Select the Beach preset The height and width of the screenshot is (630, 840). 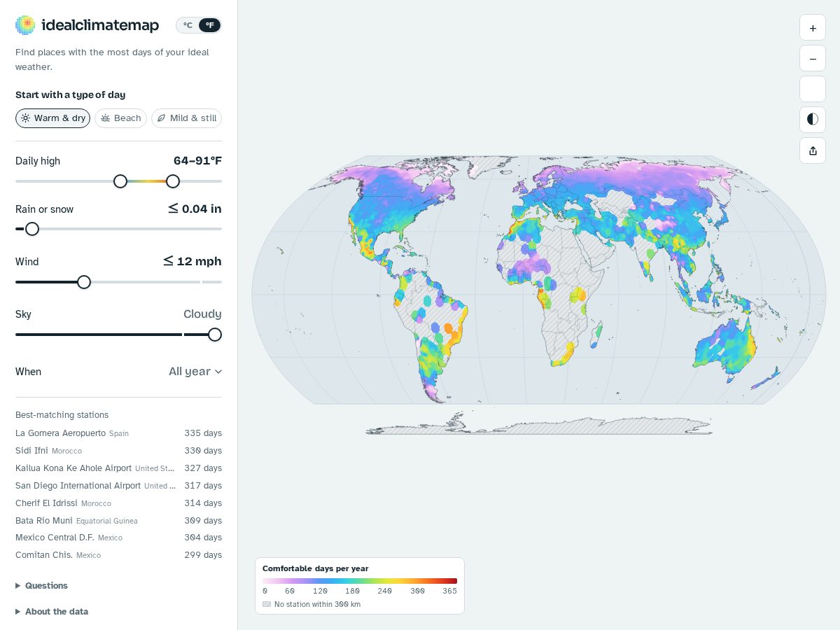(x=120, y=118)
